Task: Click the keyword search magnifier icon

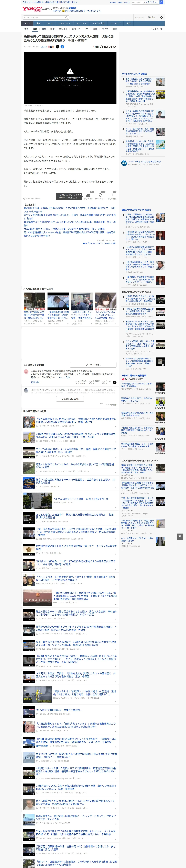Action: [x=66, y=18]
